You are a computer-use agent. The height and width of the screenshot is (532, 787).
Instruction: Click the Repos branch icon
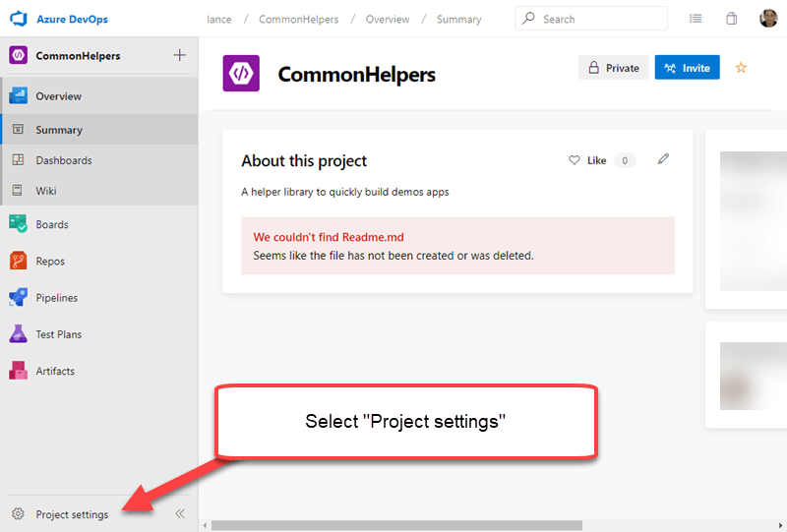[18, 261]
